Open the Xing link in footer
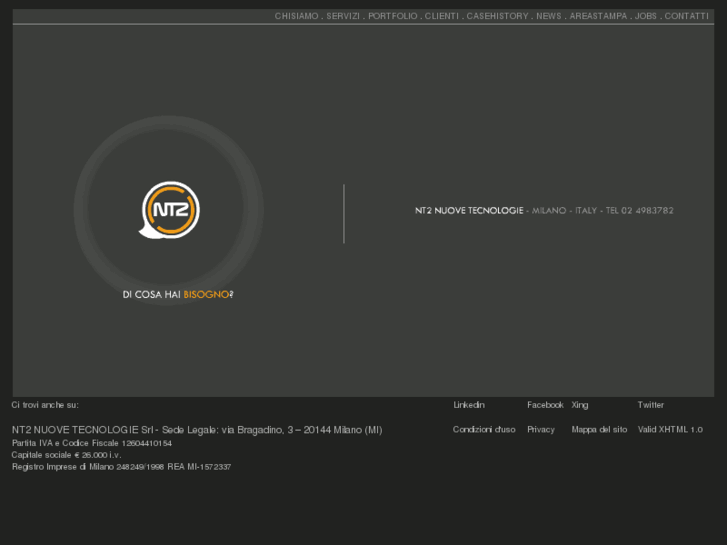 click(580, 405)
